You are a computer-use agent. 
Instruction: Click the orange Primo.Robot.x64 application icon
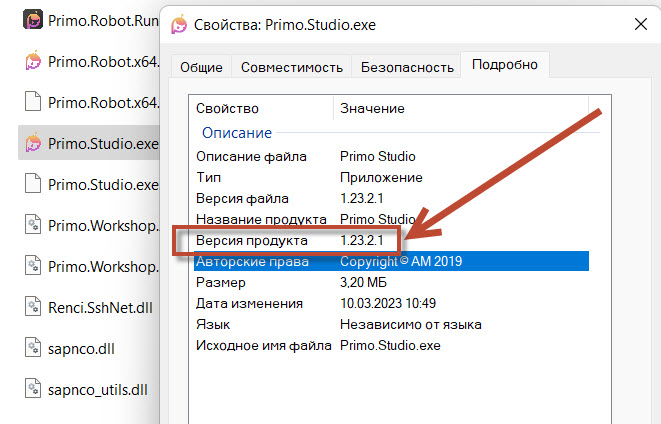pyautogui.click(x=33, y=61)
